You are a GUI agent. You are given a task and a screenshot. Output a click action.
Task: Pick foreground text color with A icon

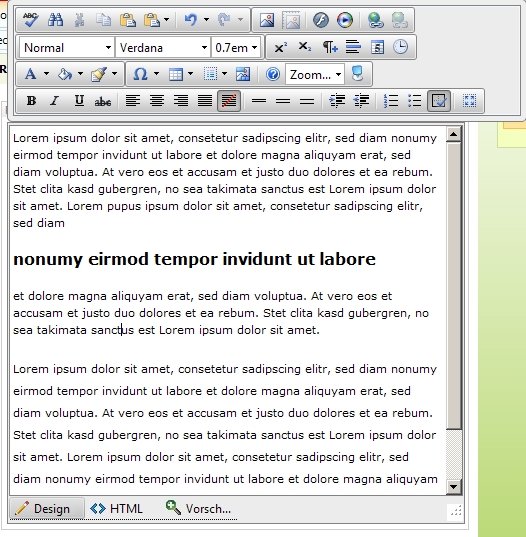point(30,74)
